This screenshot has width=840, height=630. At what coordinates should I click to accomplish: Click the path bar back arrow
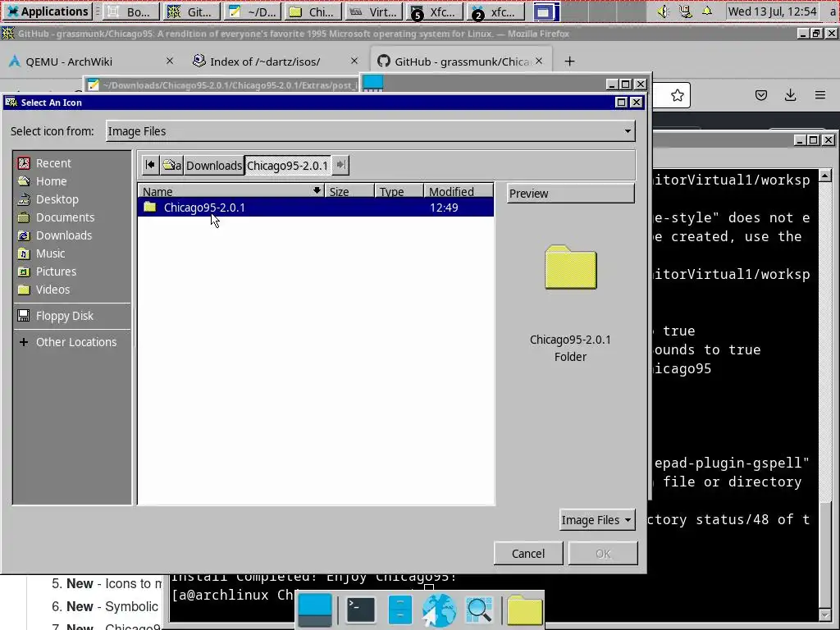(x=150, y=165)
